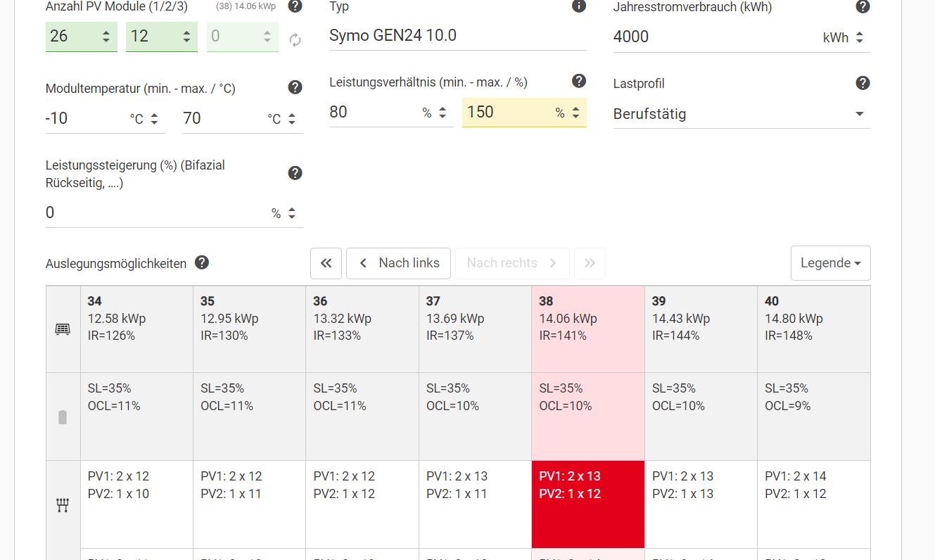Click refresh icon beside PV module fields
This screenshot has height=560, width=935.
click(295, 40)
